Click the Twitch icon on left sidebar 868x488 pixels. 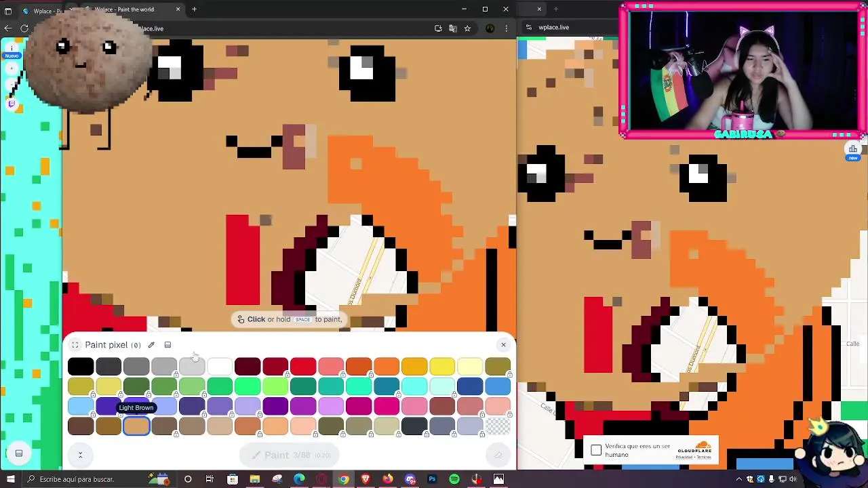[12, 104]
